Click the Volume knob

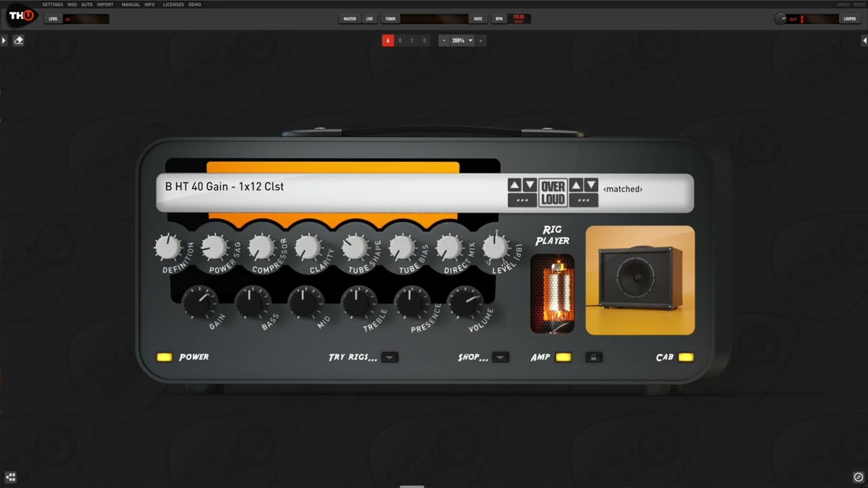pos(465,302)
